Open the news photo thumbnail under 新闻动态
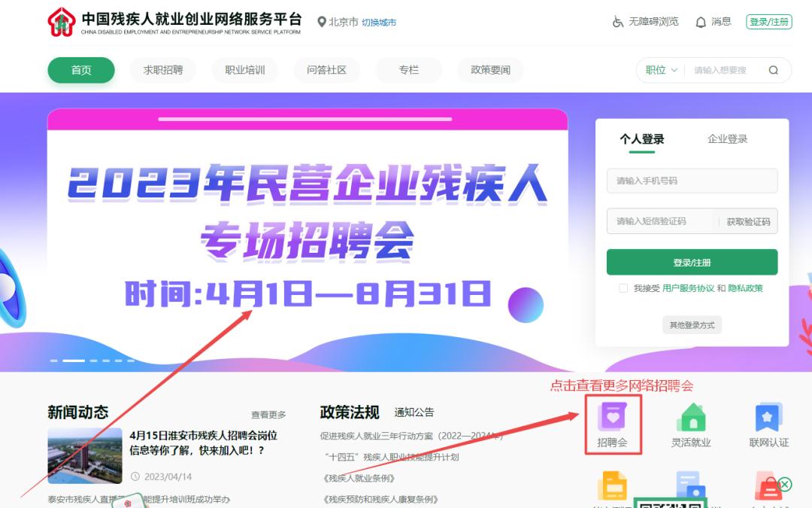The image size is (812, 508). (84, 455)
